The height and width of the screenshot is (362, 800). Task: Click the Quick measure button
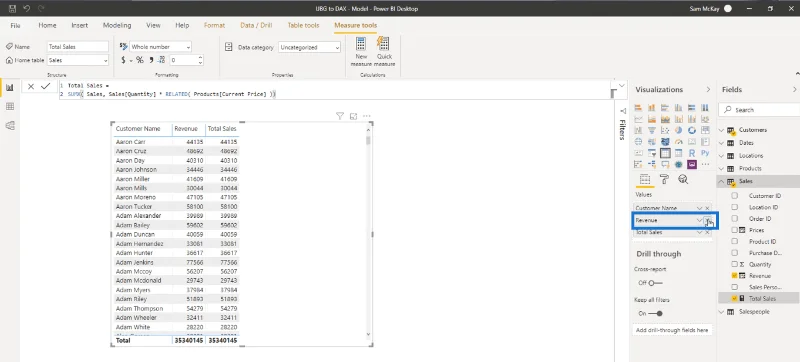click(x=384, y=52)
